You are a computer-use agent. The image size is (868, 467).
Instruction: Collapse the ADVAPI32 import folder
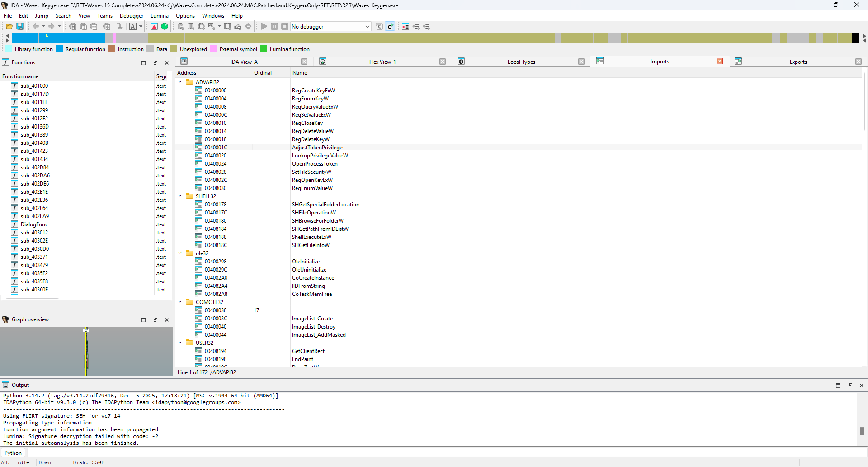point(180,82)
